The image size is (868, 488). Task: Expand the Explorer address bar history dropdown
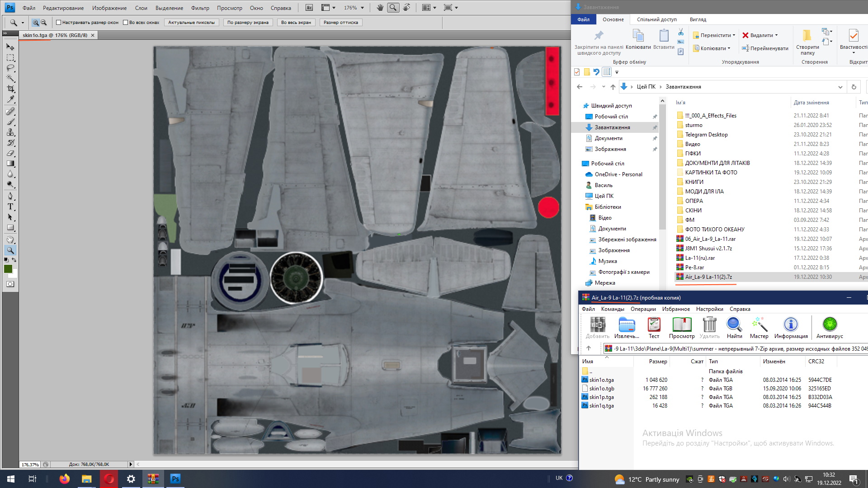pos(840,87)
